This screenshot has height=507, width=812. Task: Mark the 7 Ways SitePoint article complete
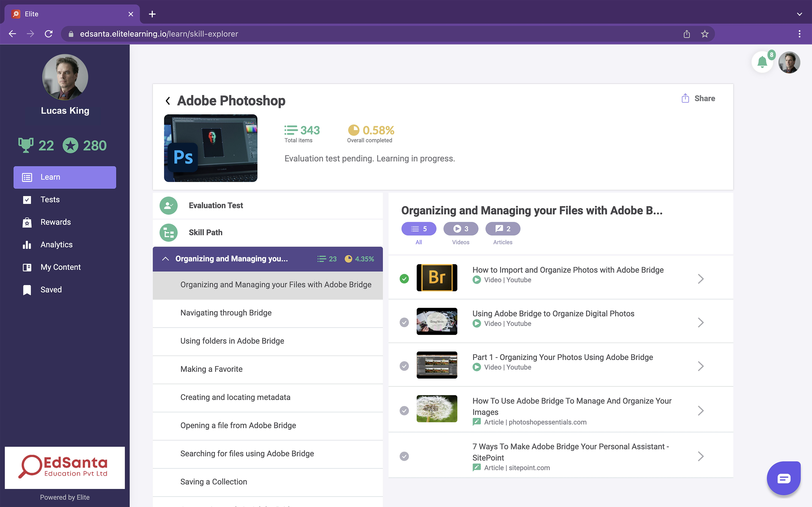click(404, 456)
